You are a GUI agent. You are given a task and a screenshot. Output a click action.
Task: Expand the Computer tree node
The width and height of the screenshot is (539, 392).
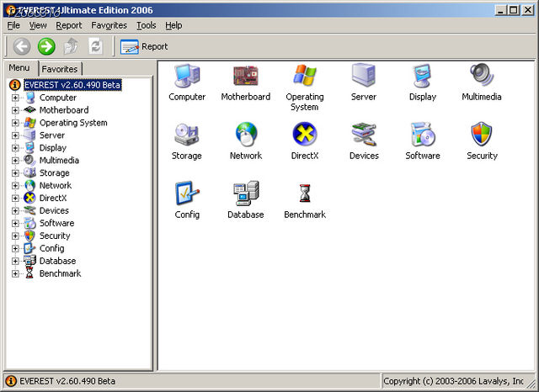pyautogui.click(x=15, y=98)
